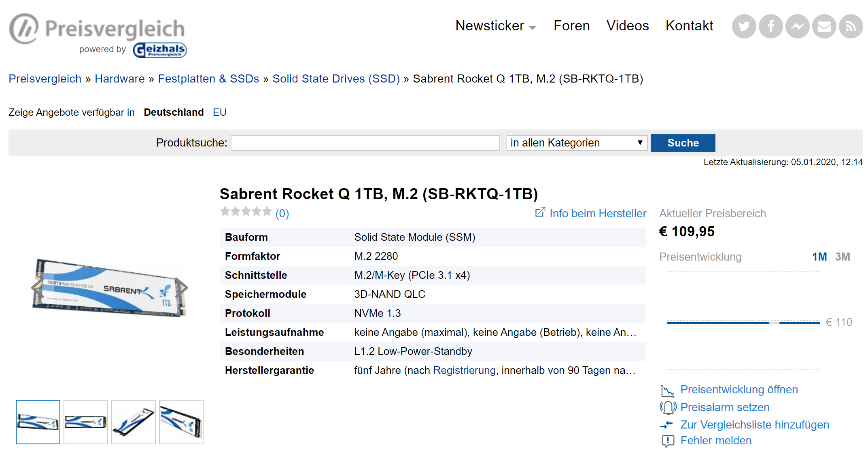868x469 pixels.
Task: Select the 1M price history range
Action: tap(819, 257)
